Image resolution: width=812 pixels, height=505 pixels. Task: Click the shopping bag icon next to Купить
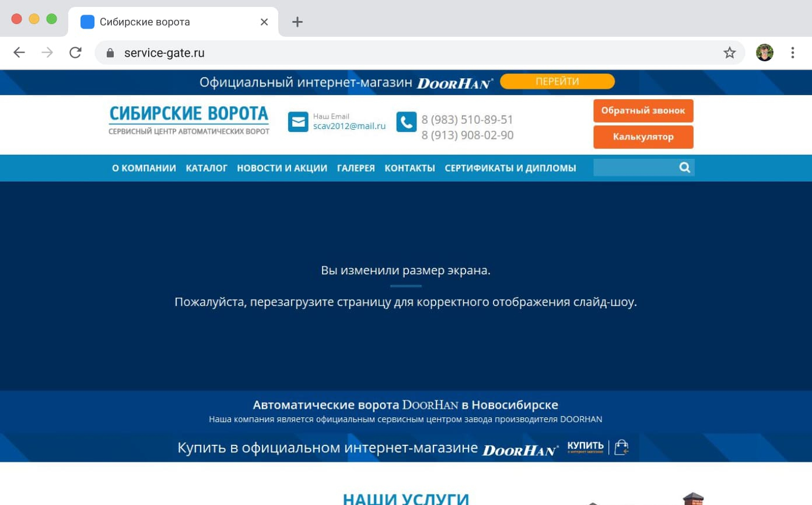coord(621,448)
